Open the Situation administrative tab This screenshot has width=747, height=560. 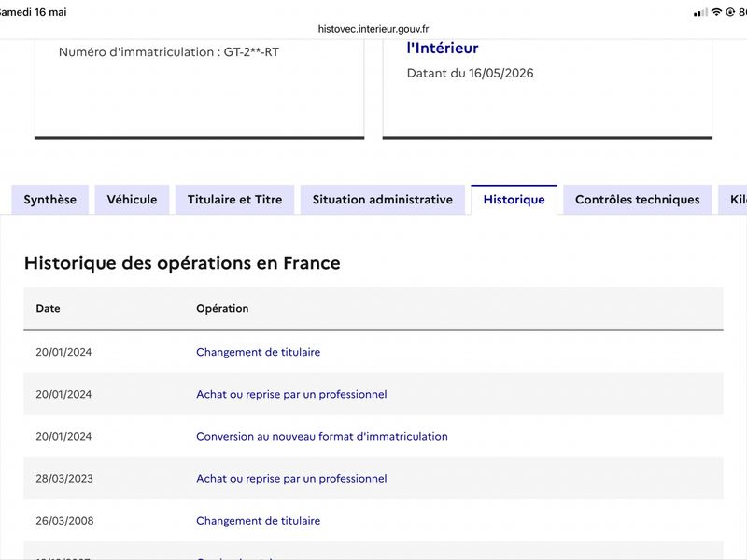click(383, 200)
